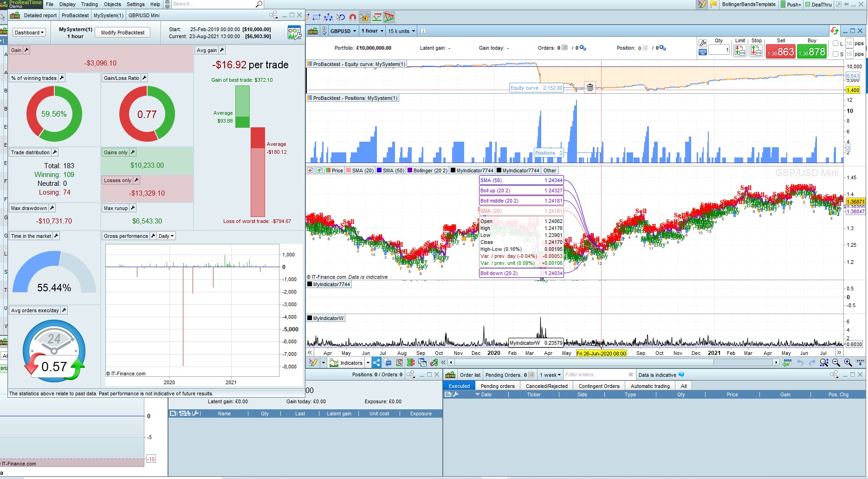The height and width of the screenshot is (479, 868).
Task: Zoom out the chart with magnifier minus
Action: pyautogui.click(x=836, y=362)
